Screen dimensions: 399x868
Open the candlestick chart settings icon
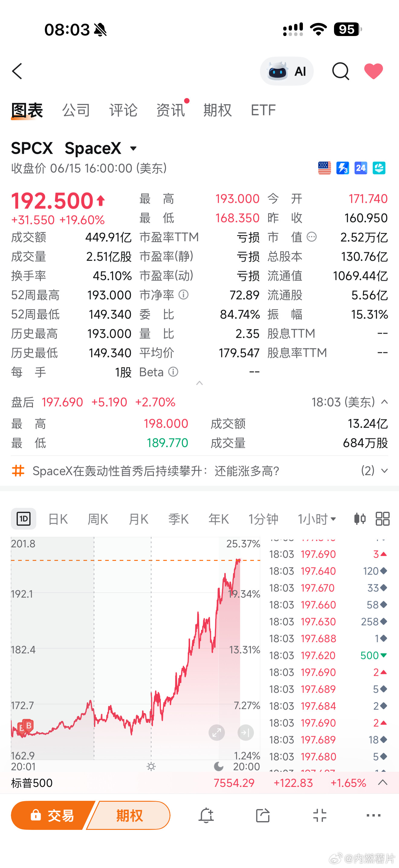point(360,518)
